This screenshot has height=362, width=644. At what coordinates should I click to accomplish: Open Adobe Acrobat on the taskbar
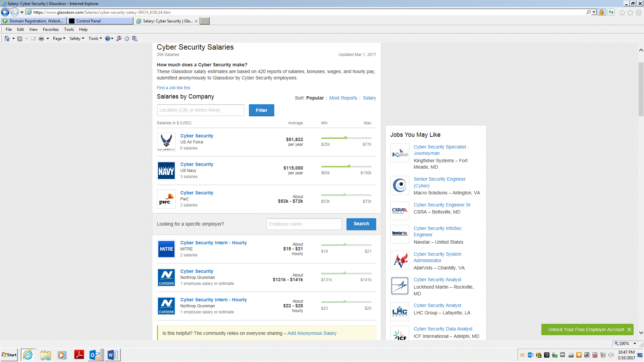79,355
